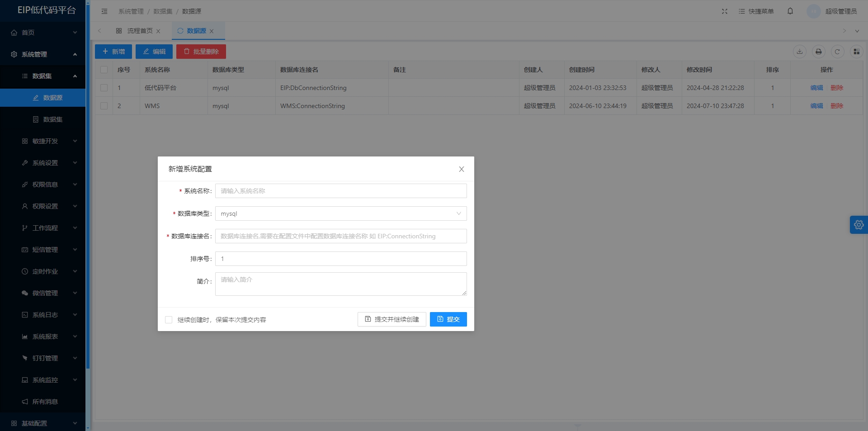Check the 低代码平台 row checkbox
Viewport: 868px width, 431px height.
click(104, 88)
